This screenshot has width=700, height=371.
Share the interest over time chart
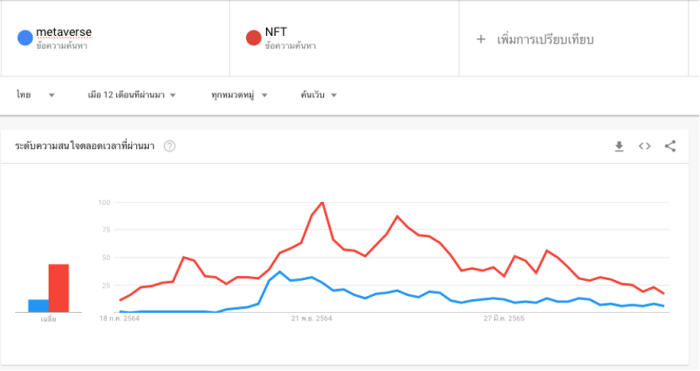tap(670, 146)
